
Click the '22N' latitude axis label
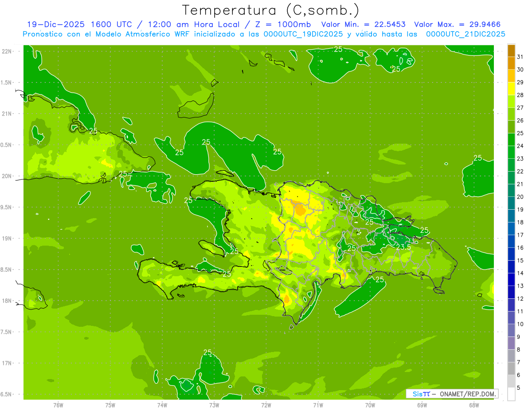coord(8,51)
